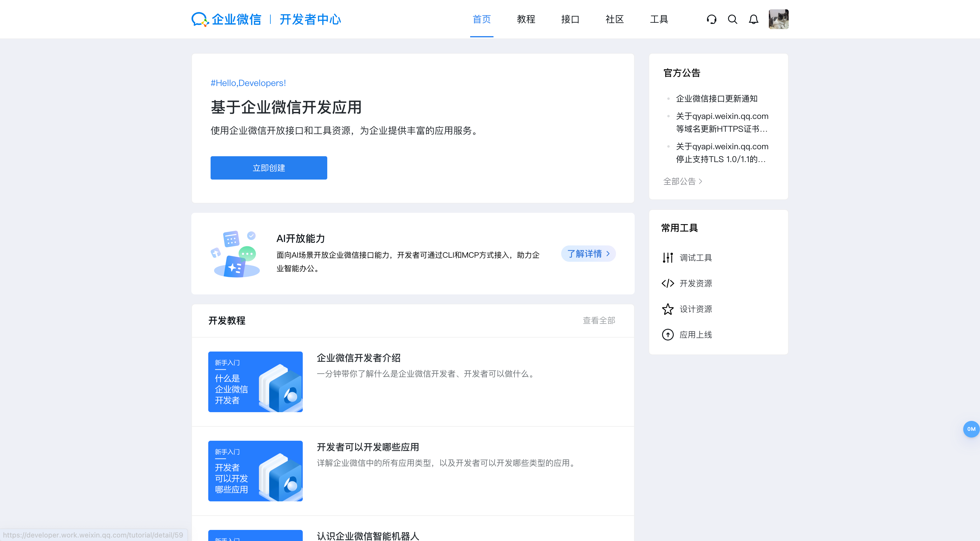Open the HTTPS证书 update announcement
Screen dimensions: 980x541
click(722, 122)
